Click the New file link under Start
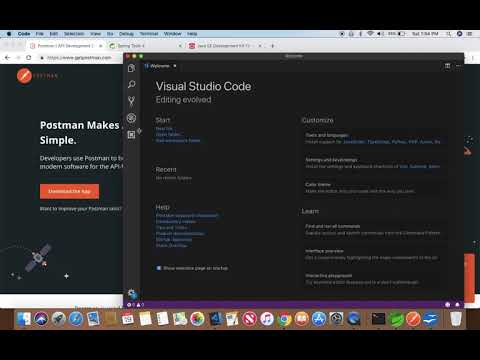Viewport: 480px width, 360px height. point(164,128)
